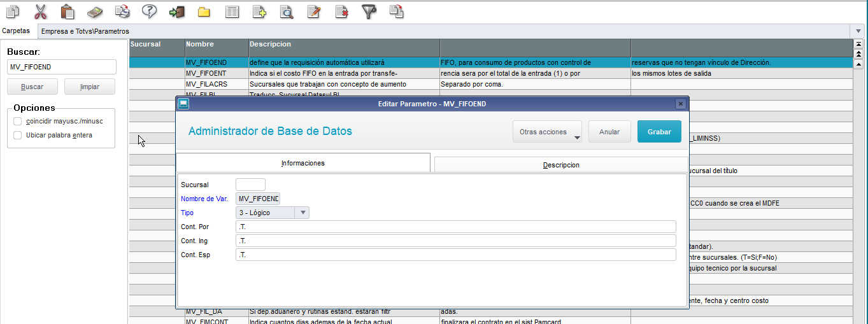Close the Editar Parametro dialog
Viewport: 868px width, 324px height.
[680, 104]
